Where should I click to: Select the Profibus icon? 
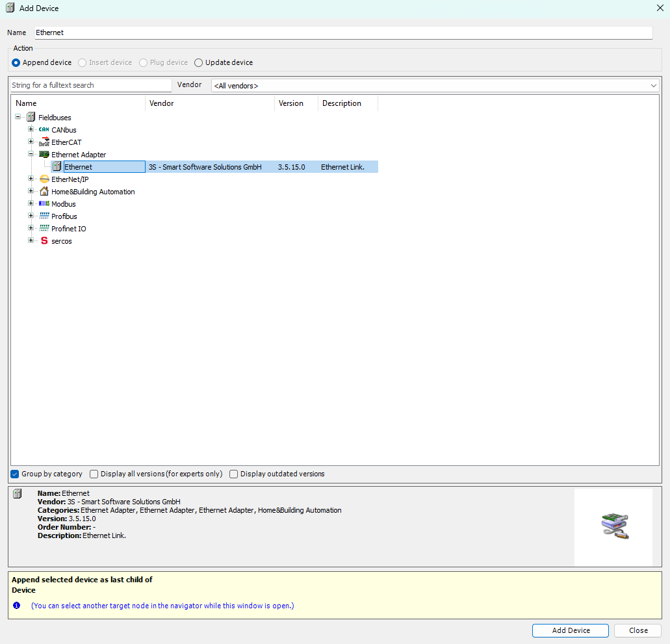(x=43, y=216)
